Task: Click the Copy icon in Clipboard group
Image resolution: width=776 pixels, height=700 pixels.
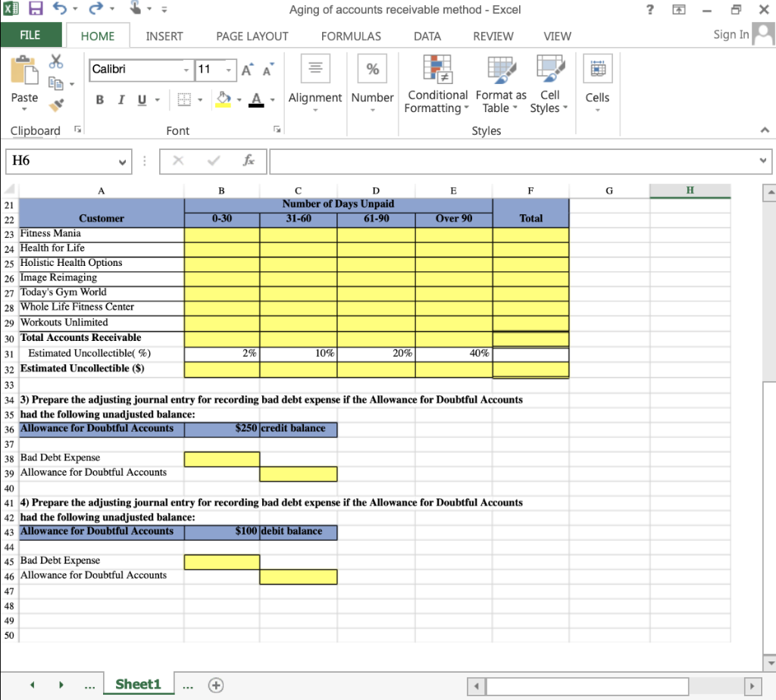Action: point(55,83)
